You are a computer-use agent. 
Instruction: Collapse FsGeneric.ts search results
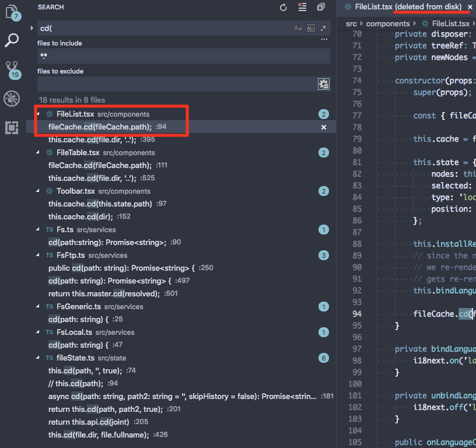point(38,307)
